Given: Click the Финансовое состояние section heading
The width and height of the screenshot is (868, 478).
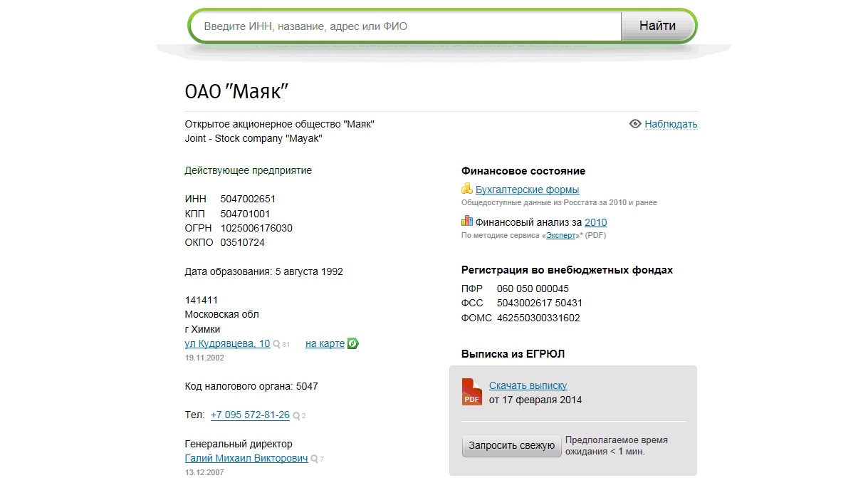Looking at the screenshot, I should tap(523, 171).
